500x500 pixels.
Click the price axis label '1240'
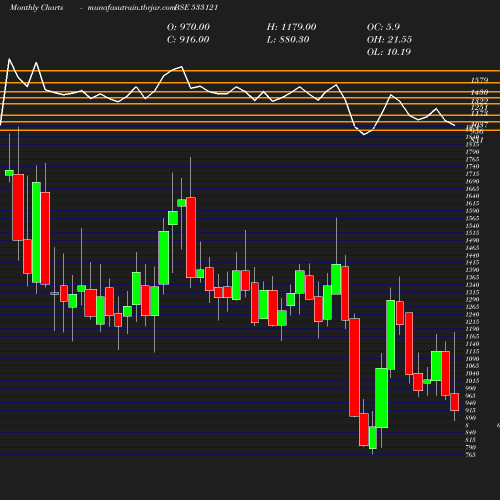click(472, 314)
